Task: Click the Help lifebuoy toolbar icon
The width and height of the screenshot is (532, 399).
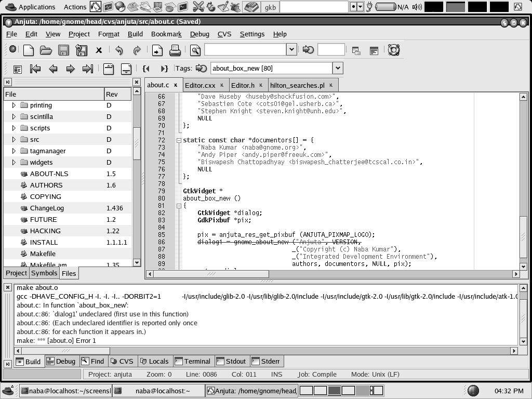Action: [x=394, y=50]
